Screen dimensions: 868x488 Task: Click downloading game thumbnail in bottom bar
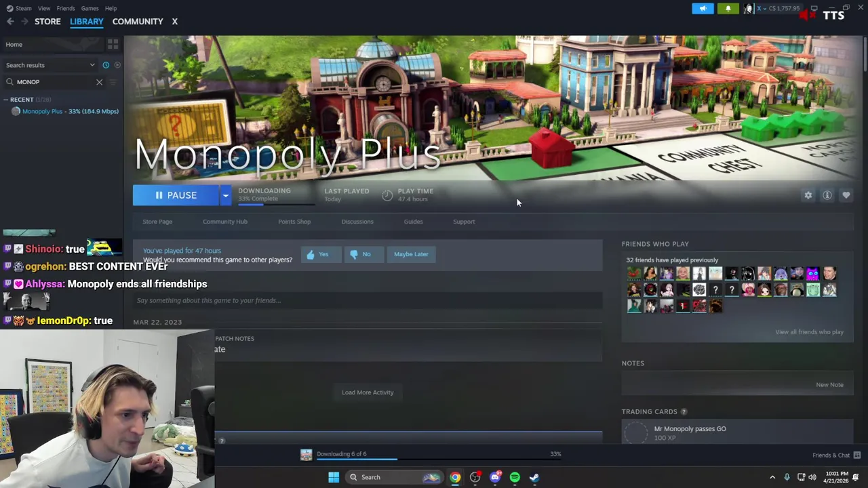pyautogui.click(x=307, y=455)
